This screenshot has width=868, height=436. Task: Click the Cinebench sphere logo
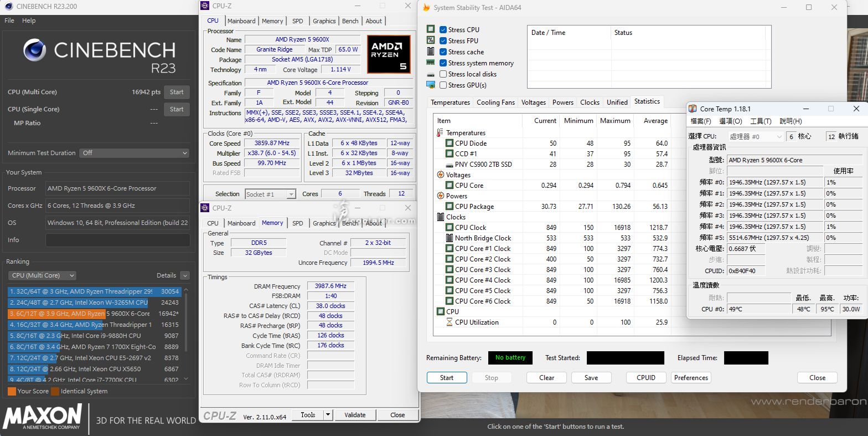click(35, 50)
